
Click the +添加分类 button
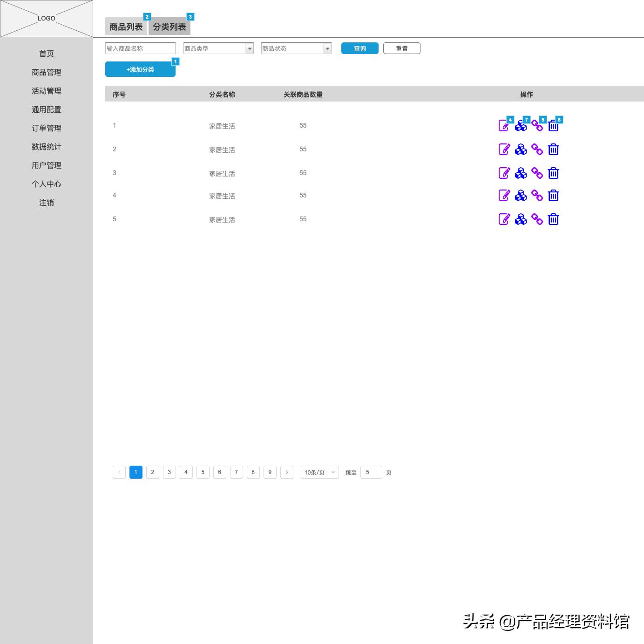click(x=140, y=69)
